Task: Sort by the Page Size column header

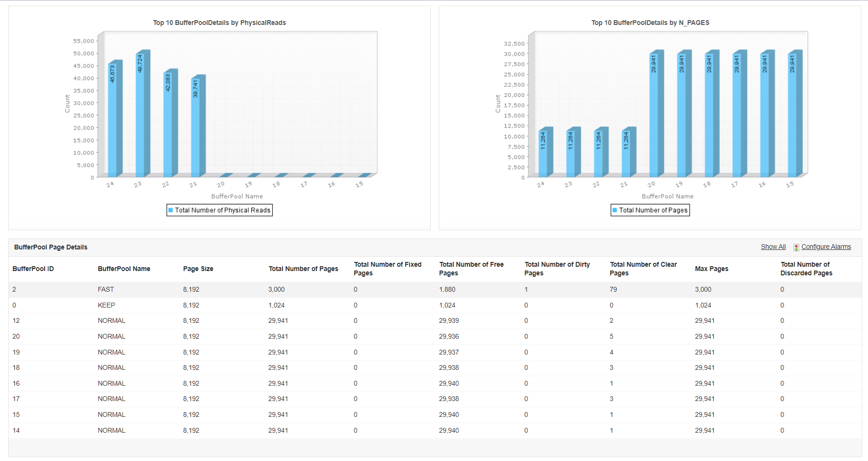Action: [x=198, y=269]
